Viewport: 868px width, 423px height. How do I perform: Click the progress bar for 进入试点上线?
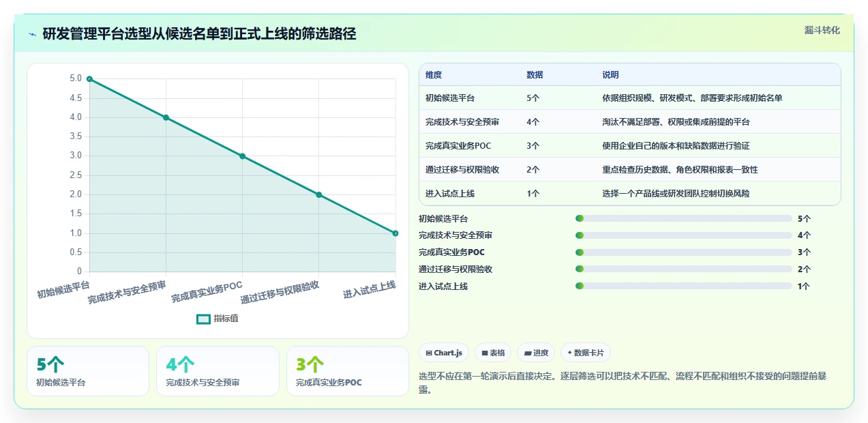pyautogui.click(x=684, y=287)
